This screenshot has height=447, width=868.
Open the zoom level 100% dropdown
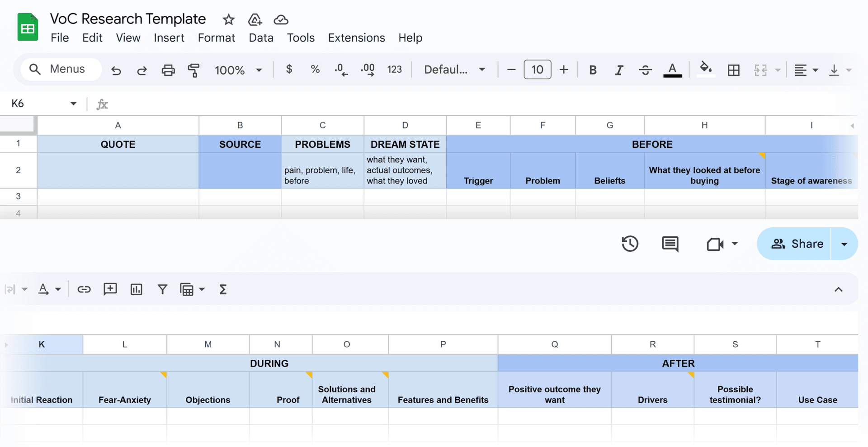tap(238, 70)
